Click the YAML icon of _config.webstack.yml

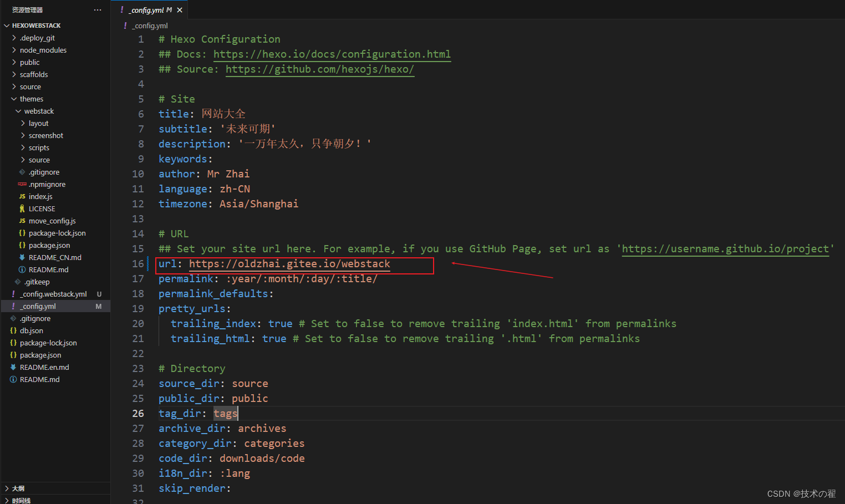pyautogui.click(x=13, y=294)
